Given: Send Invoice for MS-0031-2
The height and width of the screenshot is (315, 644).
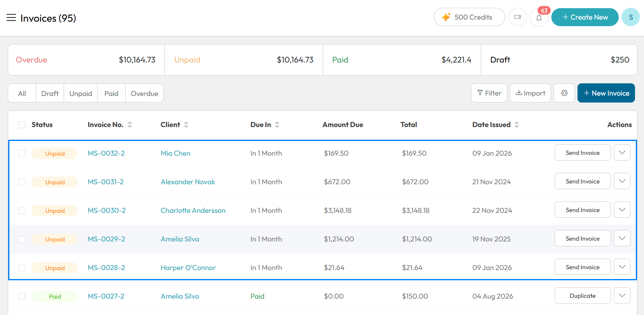Looking at the screenshot, I should pos(582,181).
